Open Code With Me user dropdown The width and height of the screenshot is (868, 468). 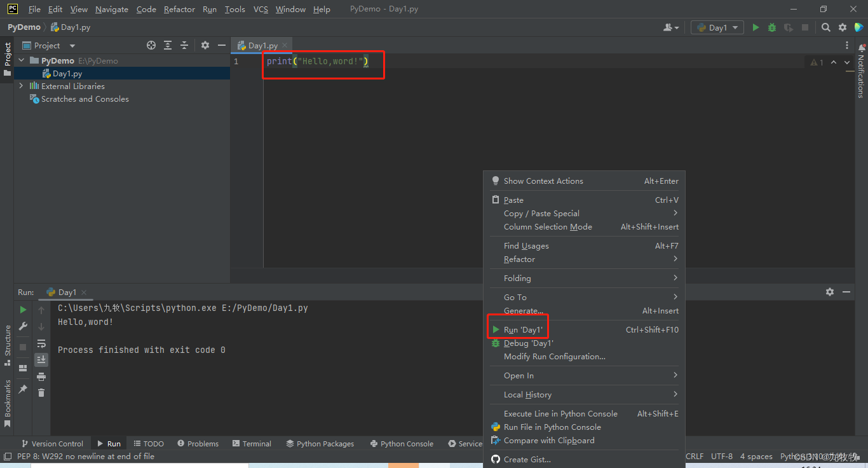(x=671, y=27)
